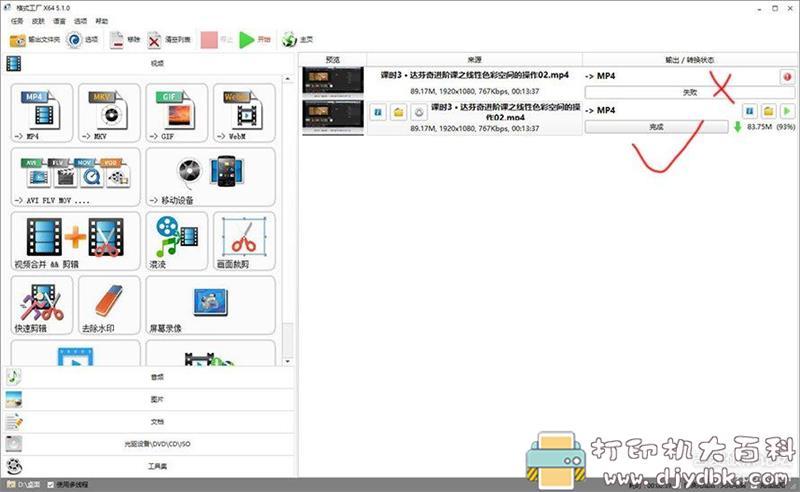The image size is (800, 492).
Task: Open the 选项 options toolbar button
Action: click(82, 39)
